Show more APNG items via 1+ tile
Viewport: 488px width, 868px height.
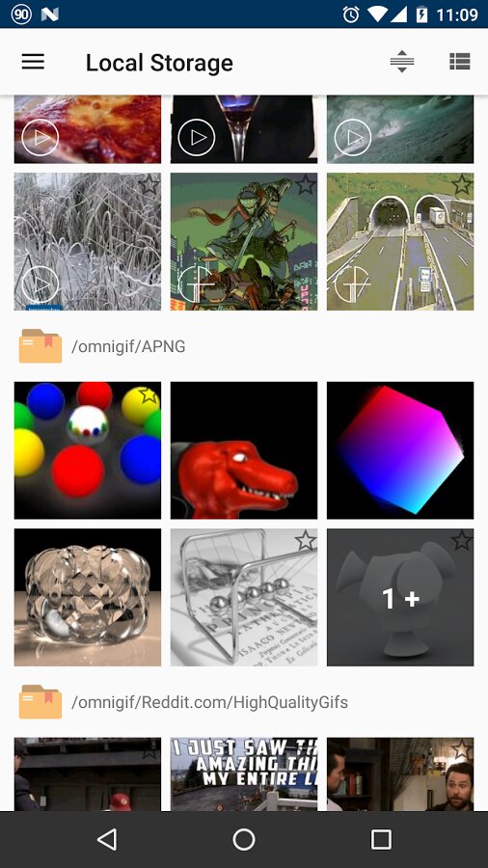(400, 597)
